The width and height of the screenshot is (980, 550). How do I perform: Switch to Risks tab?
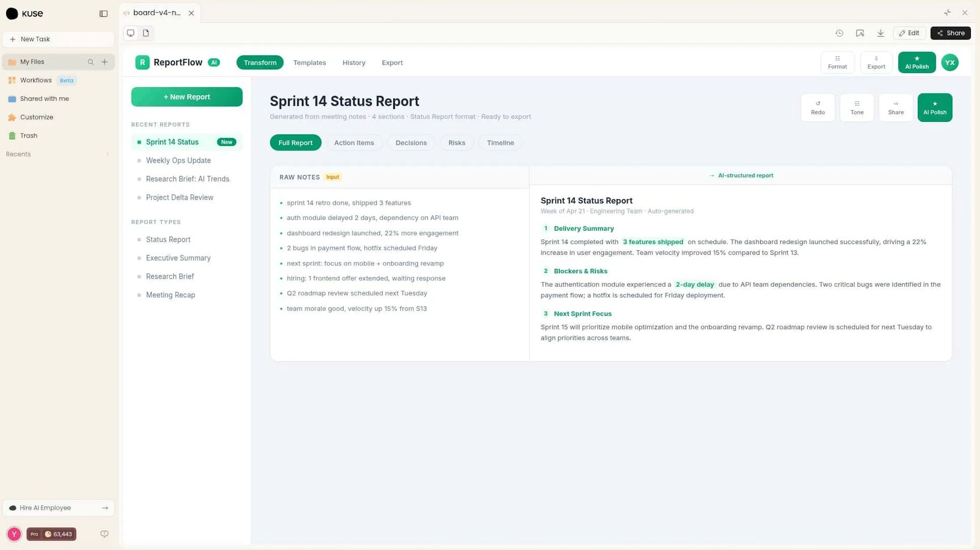click(x=457, y=143)
